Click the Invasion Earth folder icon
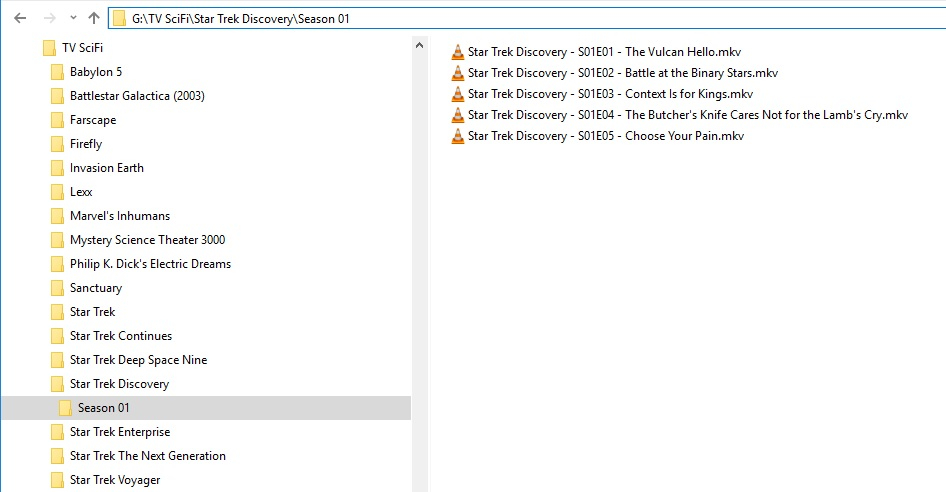This screenshot has width=946, height=492. coord(57,168)
